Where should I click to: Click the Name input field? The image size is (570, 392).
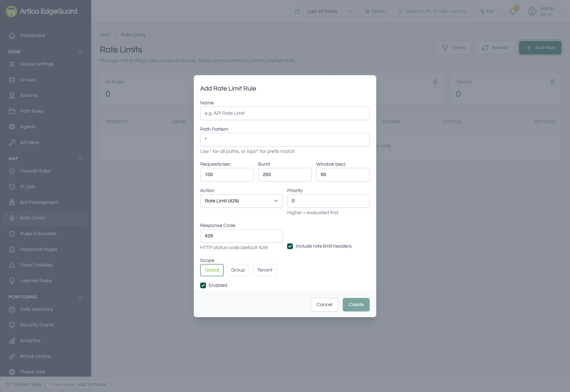tap(285, 113)
